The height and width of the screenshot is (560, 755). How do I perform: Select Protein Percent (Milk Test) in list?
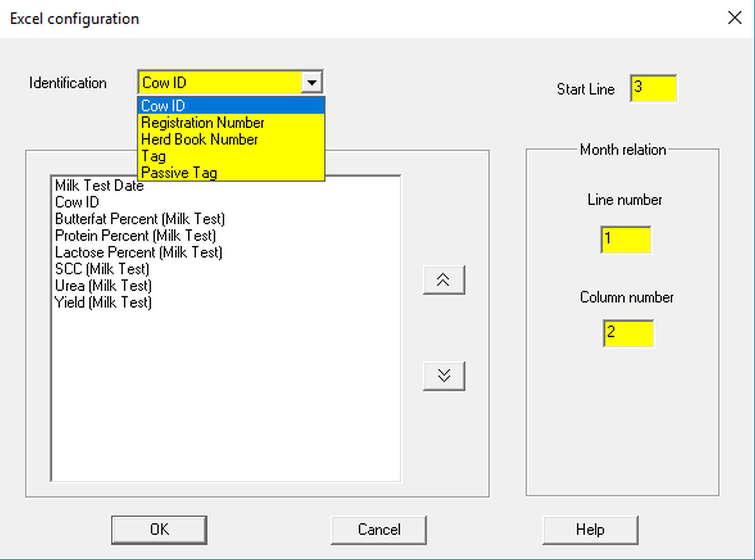135,235
